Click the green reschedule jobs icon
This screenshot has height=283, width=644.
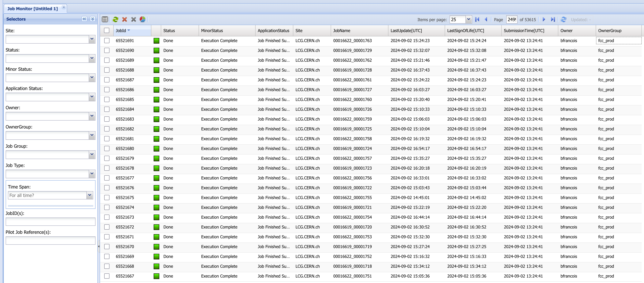pos(116,19)
